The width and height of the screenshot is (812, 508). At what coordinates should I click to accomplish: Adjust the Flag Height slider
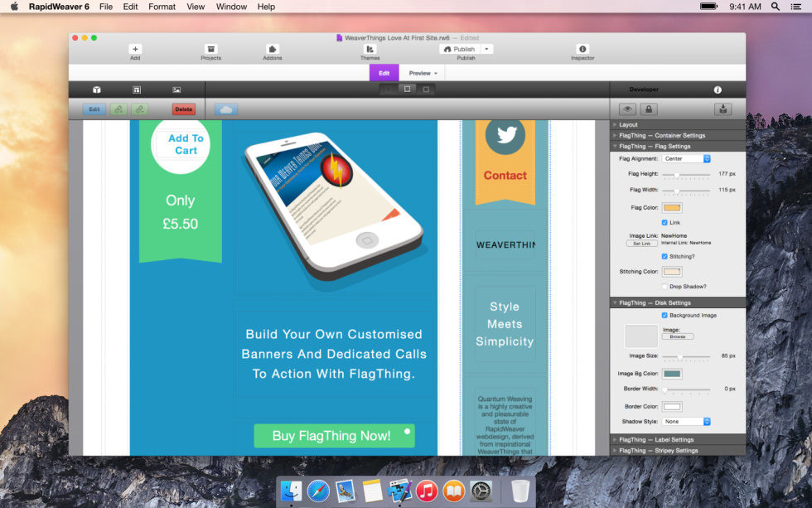click(x=686, y=175)
